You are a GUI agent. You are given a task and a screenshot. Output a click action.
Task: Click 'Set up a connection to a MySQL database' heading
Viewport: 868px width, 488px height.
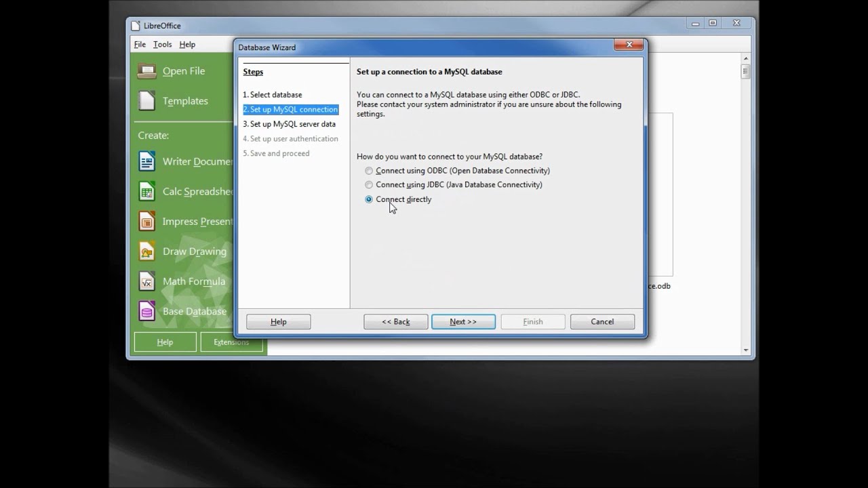tap(429, 72)
